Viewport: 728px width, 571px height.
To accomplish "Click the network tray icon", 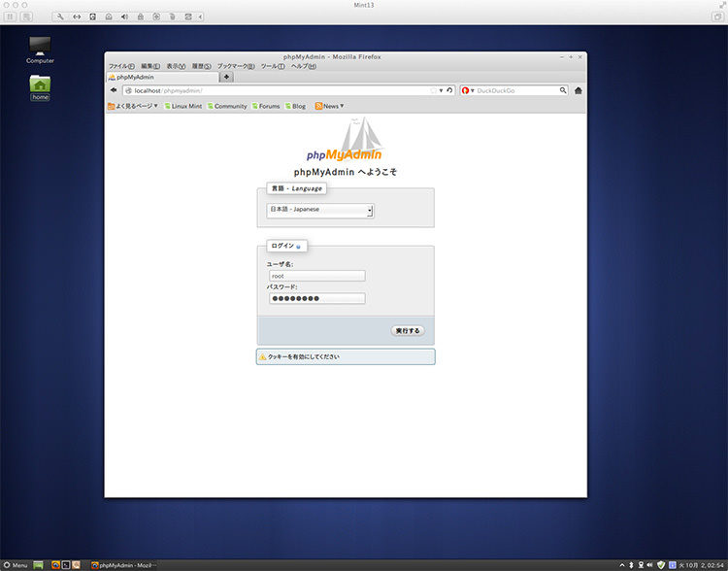I will 641,565.
